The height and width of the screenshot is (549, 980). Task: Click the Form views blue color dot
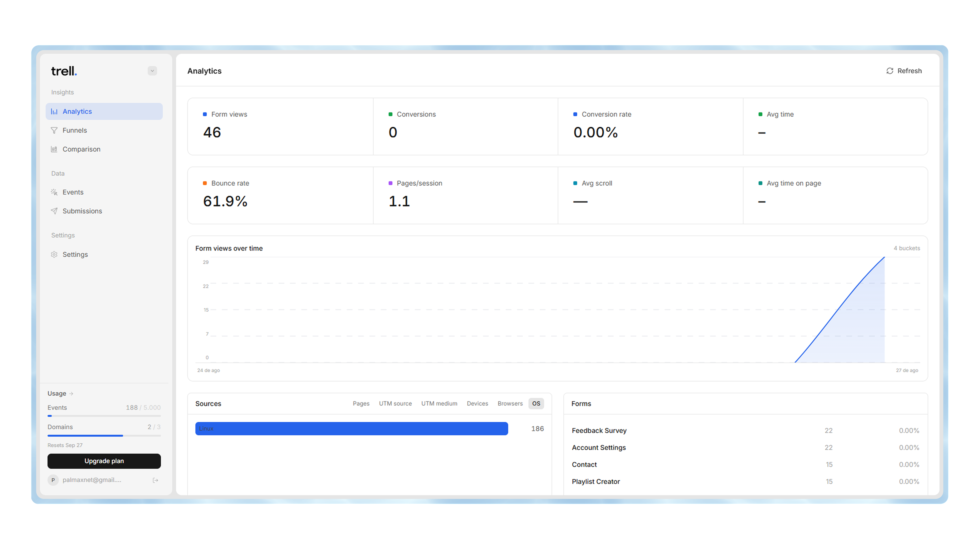coord(205,114)
